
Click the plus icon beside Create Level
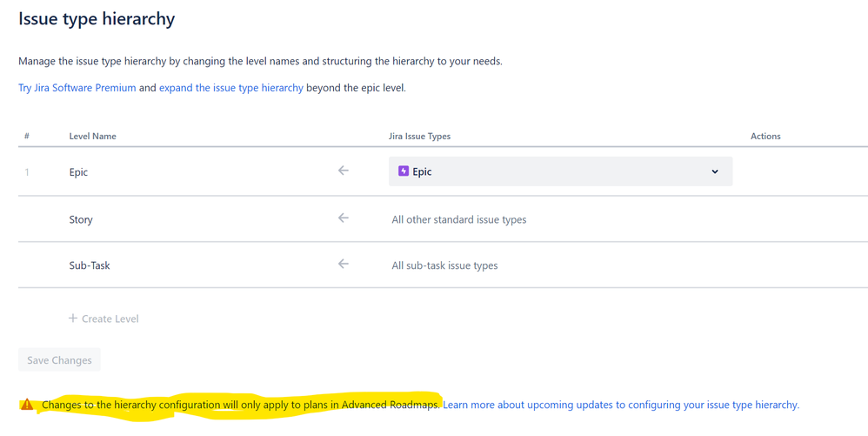(72, 318)
